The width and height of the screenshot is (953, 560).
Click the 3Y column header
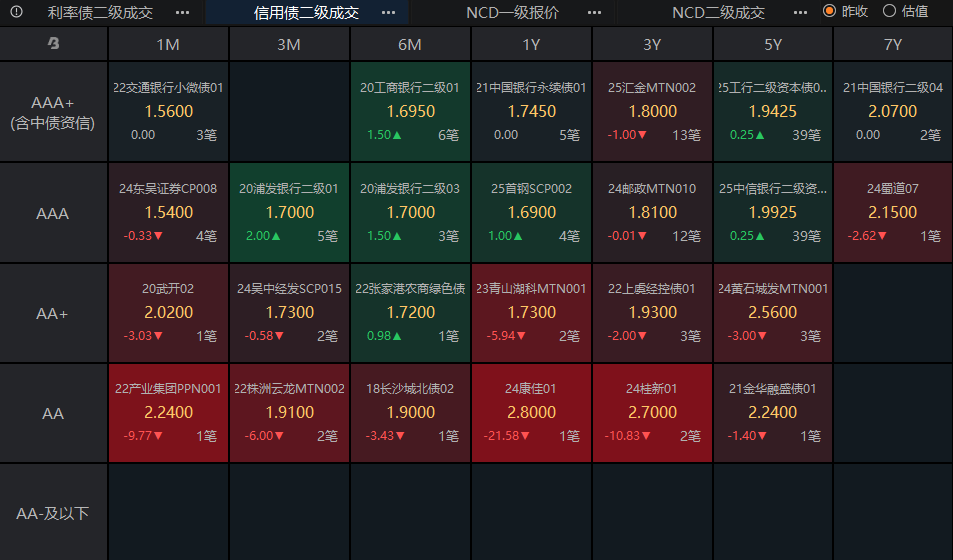pos(652,44)
